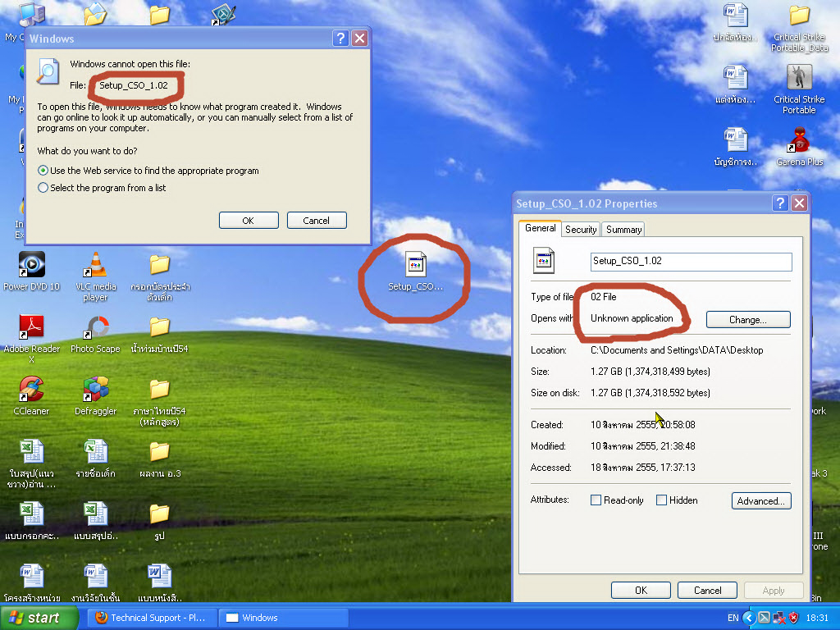The width and height of the screenshot is (840, 630).
Task: Click Change... to pick the opening program
Action: coord(748,320)
